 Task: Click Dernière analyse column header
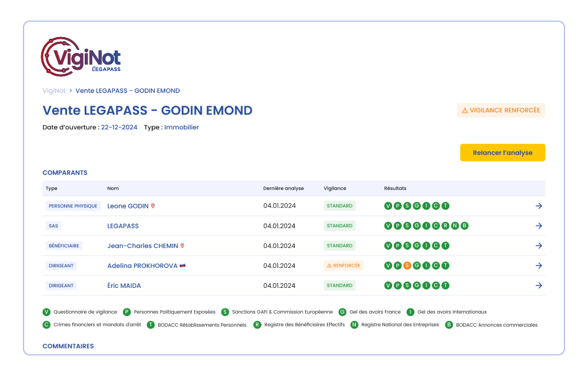point(283,189)
